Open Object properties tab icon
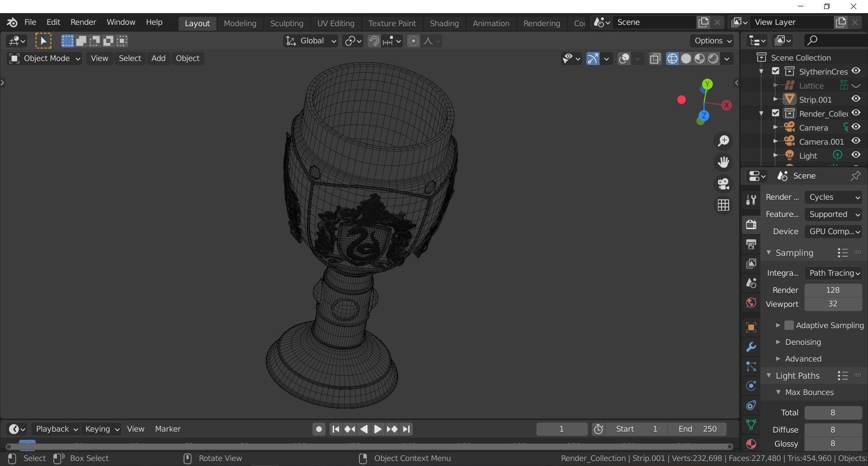Image resolution: width=868 pixels, height=466 pixels. pyautogui.click(x=751, y=327)
